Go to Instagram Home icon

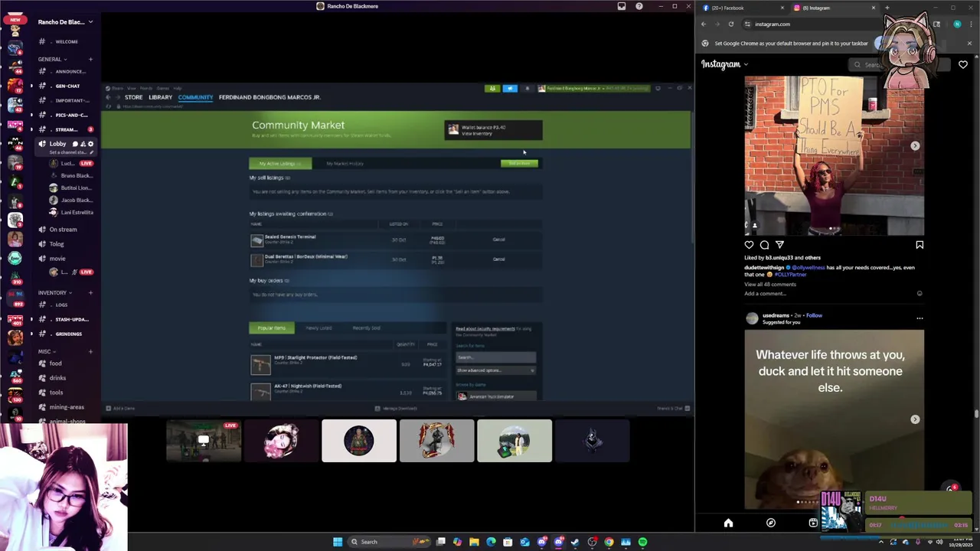tap(728, 523)
